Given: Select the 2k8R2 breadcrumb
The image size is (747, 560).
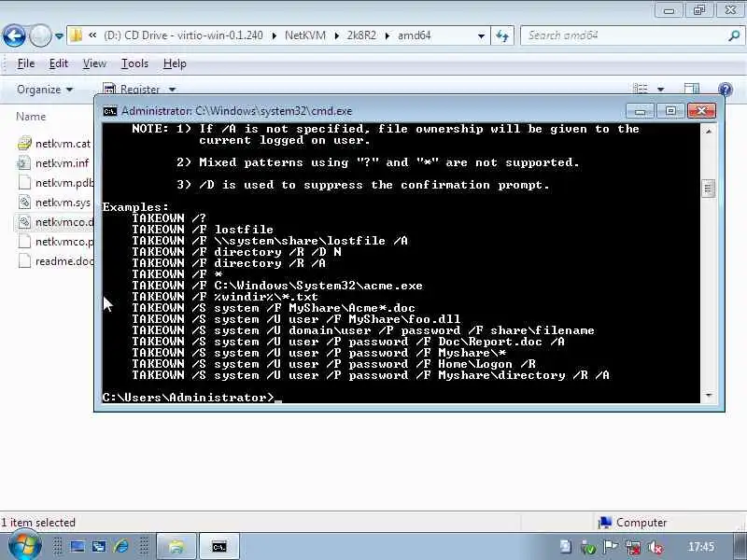Looking at the screenshot, I should click(x=361, y=35).
